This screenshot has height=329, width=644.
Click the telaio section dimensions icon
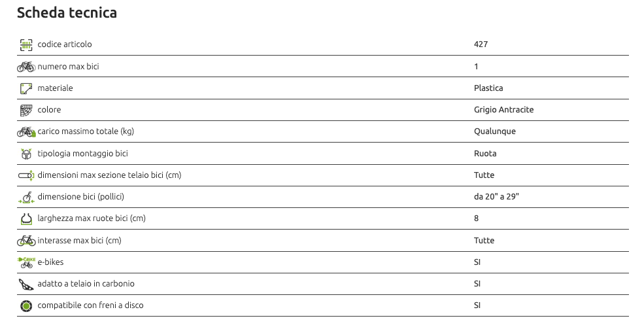point(26,175)
